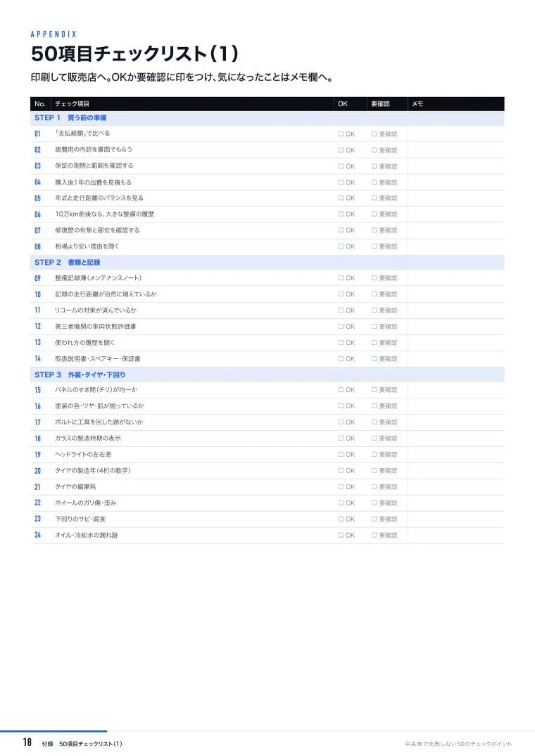Tick OK for item 21 タイヤの偏摩耗
This screenshot has width=535, height=756.
(341, 486)
